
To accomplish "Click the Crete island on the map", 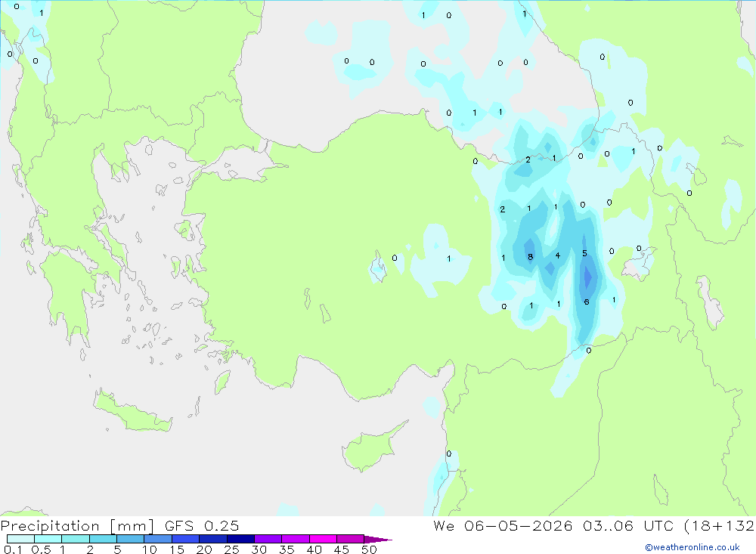I will point(132,412).
